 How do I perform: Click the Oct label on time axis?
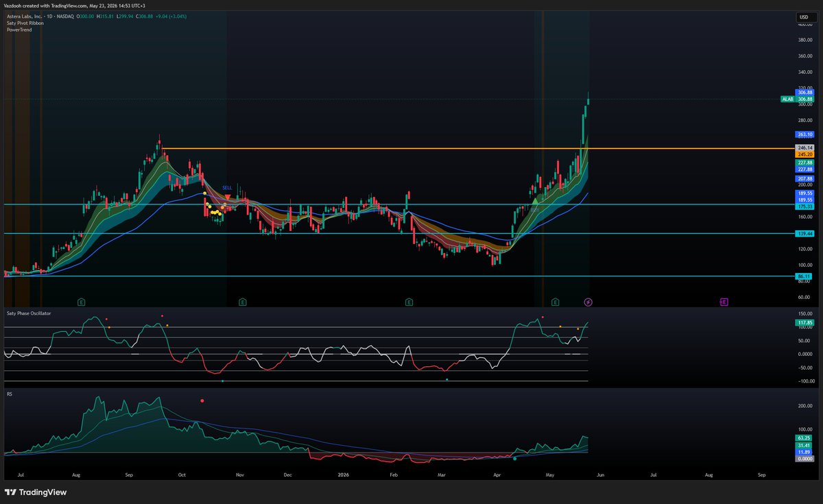coord(182,474)
